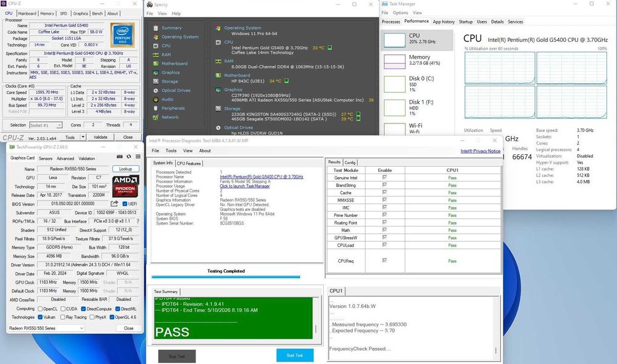The width and height of the screenshot is (617, 364).
Task: Click Stop Test button
Action: click(176, 356)
